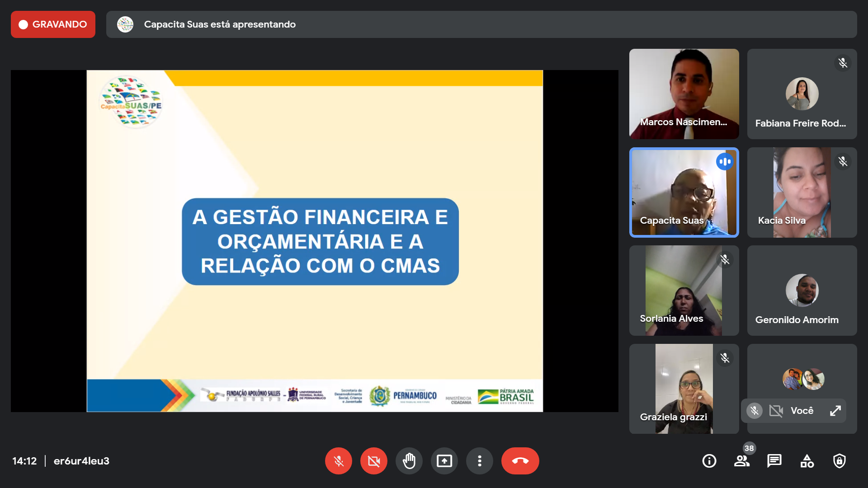Select Kacia Silva participant tile
The image size is (868, 488).
(x=802, y=192)
